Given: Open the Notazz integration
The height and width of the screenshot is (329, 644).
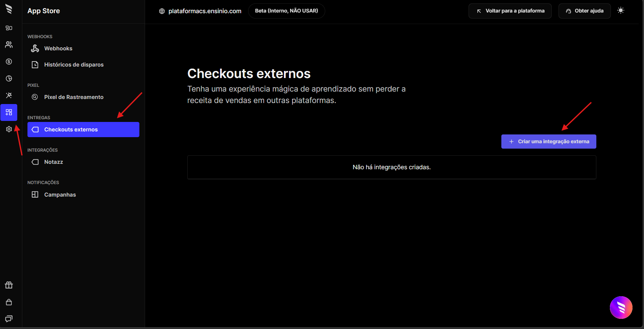Looking at the screenshot, I should 53,162.
